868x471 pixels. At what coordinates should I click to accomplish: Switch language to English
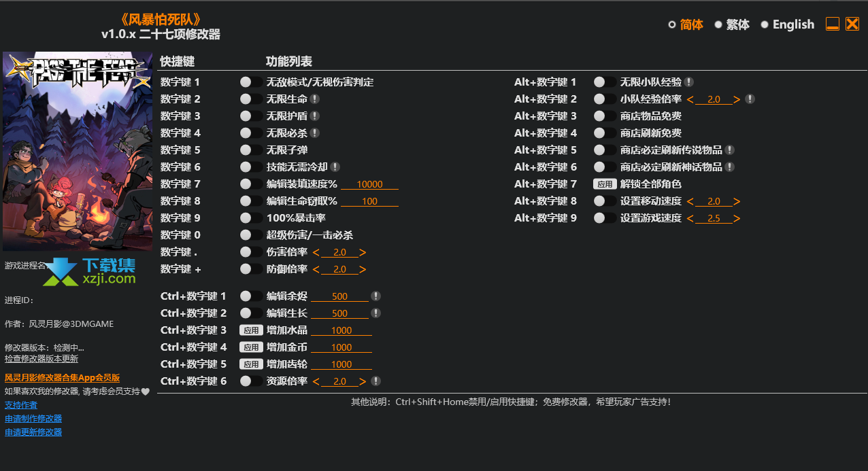click(787, 24)
